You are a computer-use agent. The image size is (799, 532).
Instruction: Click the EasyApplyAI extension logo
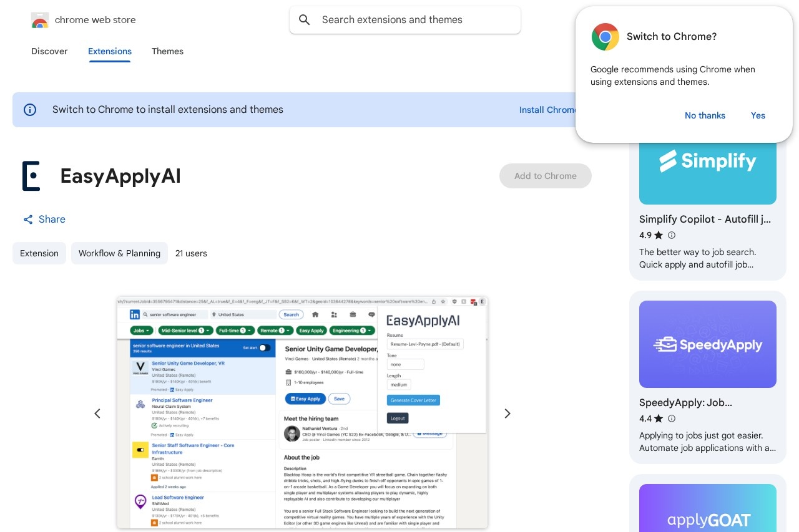[x=31, y=176]
